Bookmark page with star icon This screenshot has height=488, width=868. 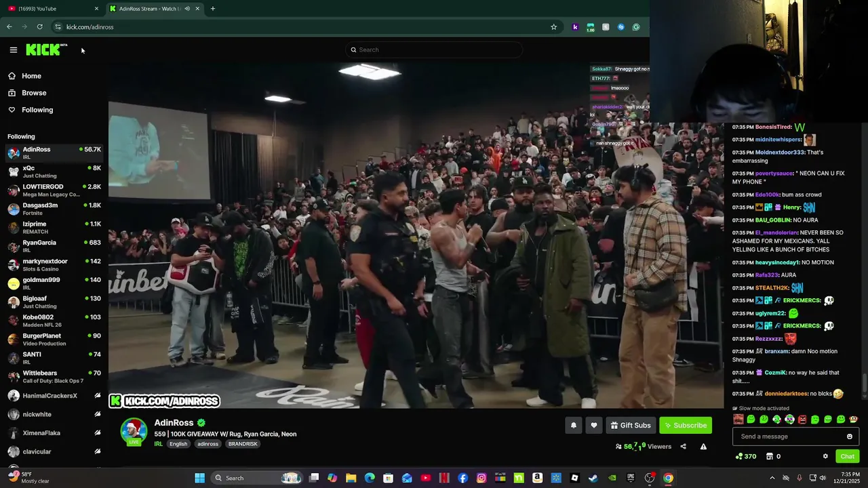click(x=553, y=27)
